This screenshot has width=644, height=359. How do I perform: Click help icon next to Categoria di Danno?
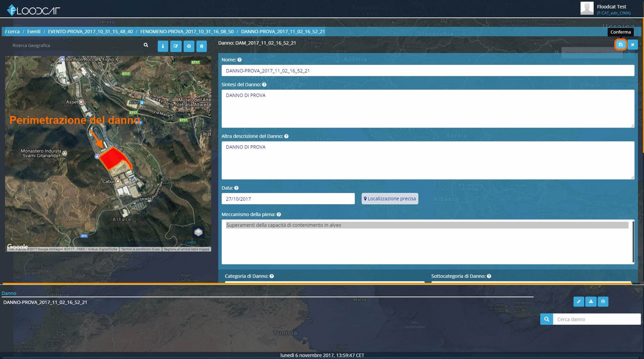(272, 276)
